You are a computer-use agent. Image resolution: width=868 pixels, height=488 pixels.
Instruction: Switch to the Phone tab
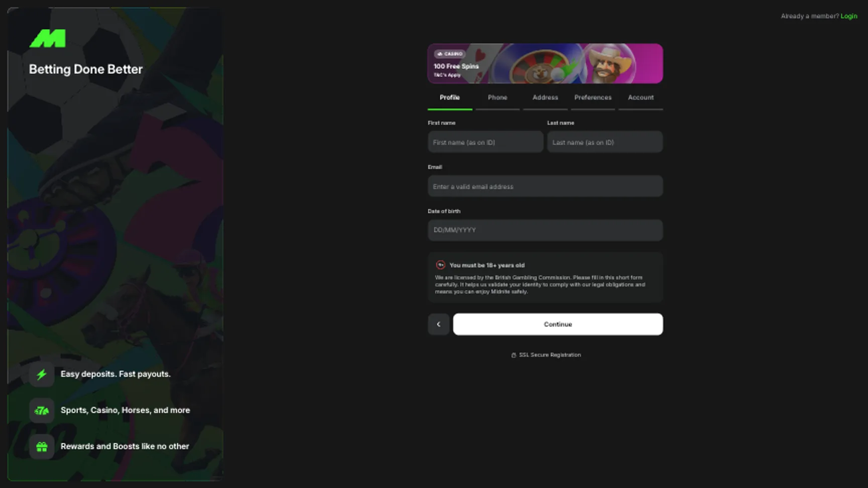pos(497,97)
